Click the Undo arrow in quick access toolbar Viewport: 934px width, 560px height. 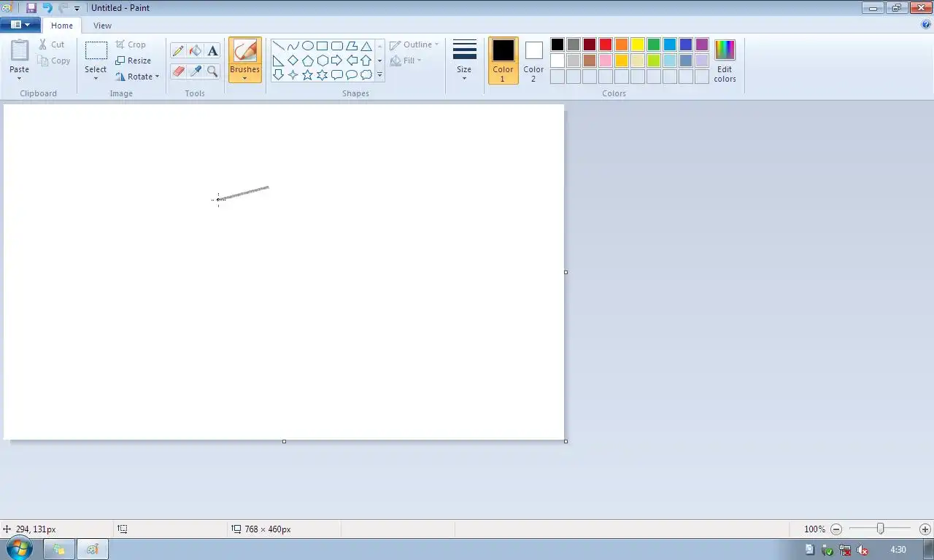tap(47, 8)
